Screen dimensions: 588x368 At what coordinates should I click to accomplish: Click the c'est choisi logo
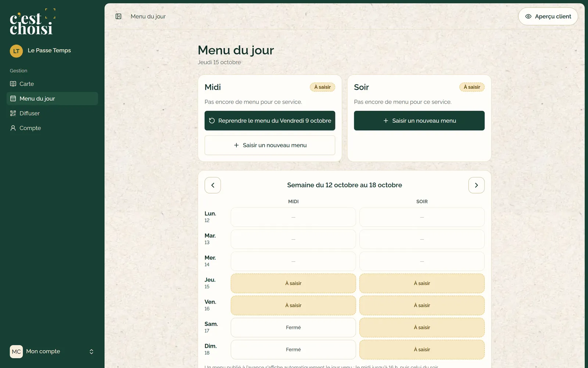32,22
